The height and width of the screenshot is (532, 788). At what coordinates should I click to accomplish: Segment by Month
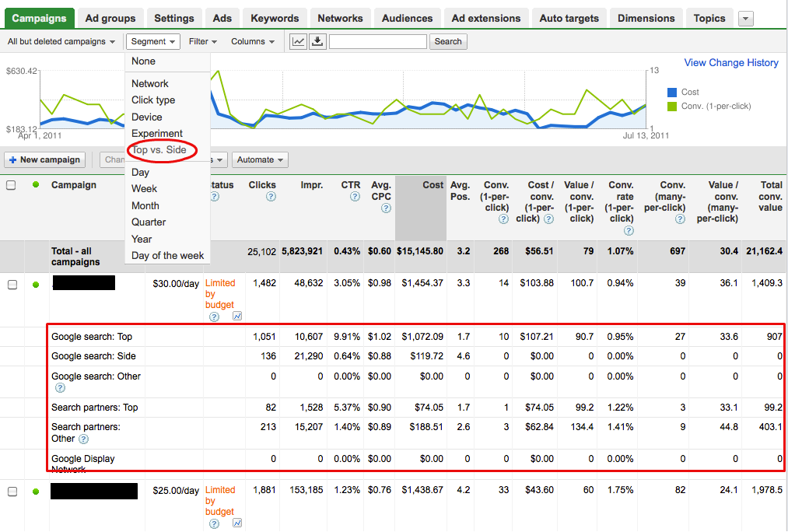tap(145, 206)
